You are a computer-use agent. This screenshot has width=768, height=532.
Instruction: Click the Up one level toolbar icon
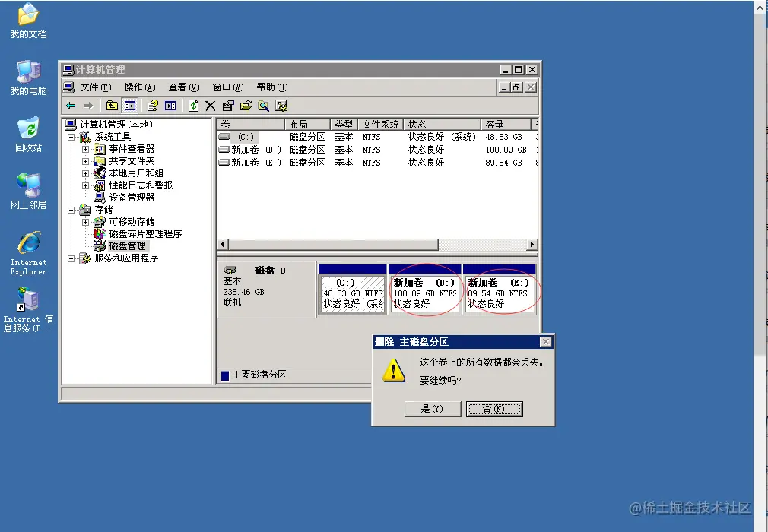pyautogui.click(x=111, y=105)
